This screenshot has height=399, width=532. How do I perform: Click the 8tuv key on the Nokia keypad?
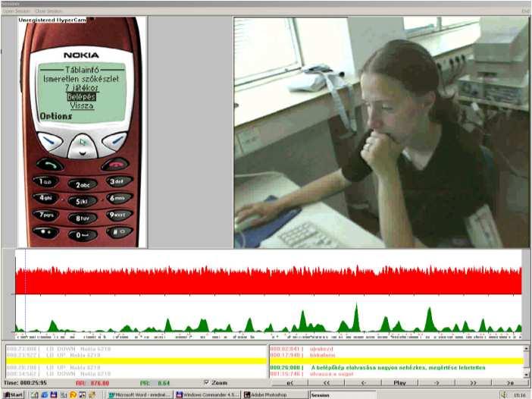(83, 218)
